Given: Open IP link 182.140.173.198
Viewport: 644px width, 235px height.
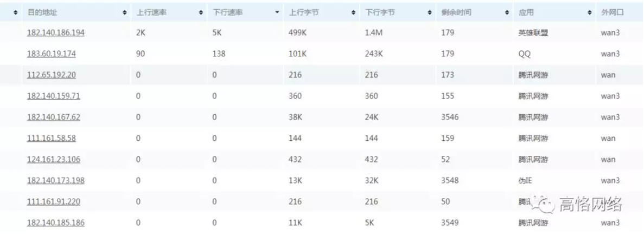Looking at the screenshot, I should pos(56,180).
